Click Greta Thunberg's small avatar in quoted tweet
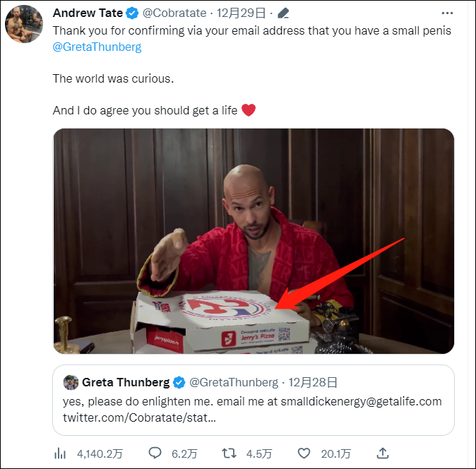This screenshot has width=476, height=469. (x=71, y=383)
